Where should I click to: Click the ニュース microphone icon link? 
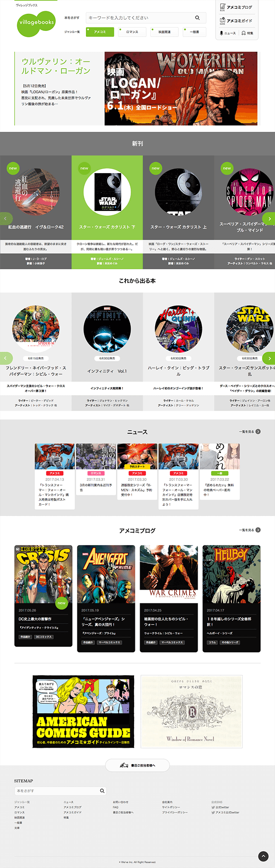point(228,33)
